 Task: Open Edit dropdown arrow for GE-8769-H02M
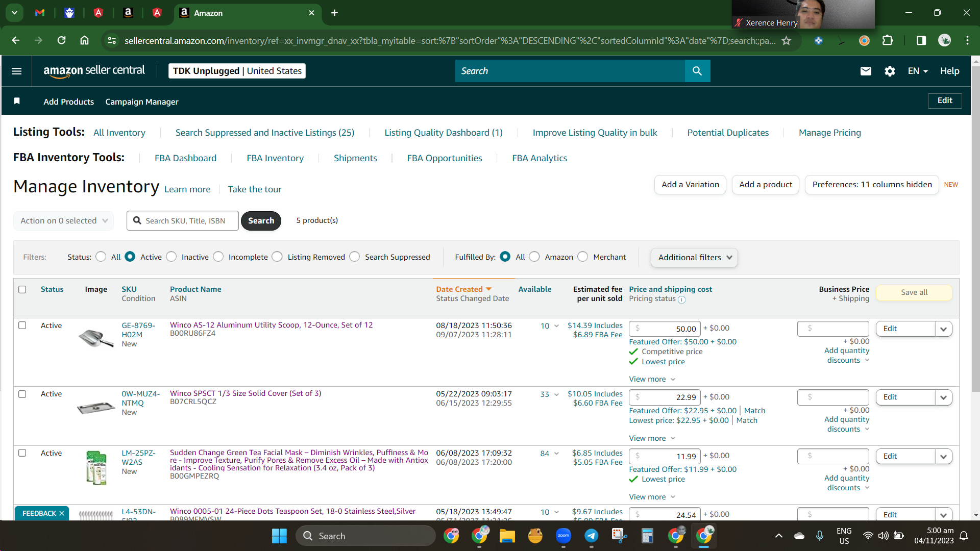pyautogui.click(x=944, y=329)
